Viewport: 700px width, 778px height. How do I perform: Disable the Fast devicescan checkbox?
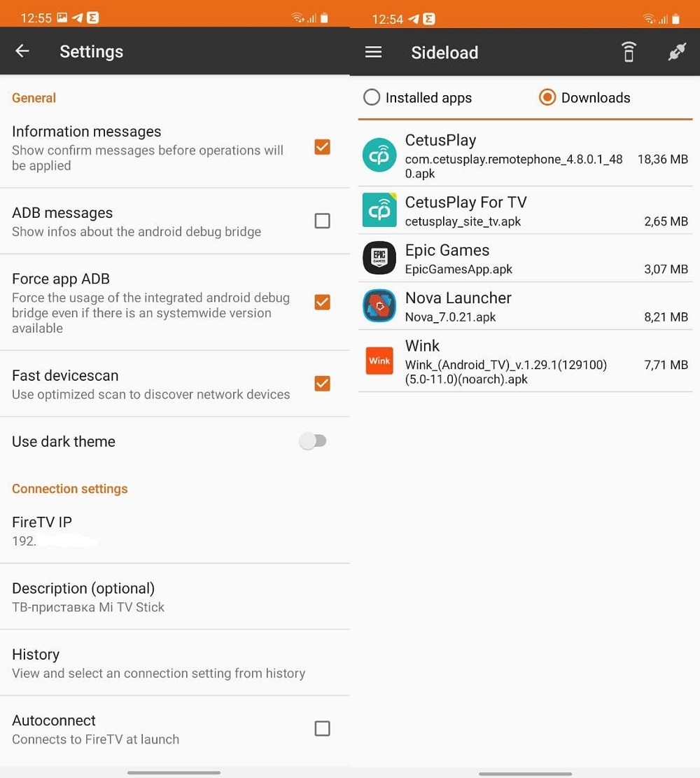tap(323, 384)
